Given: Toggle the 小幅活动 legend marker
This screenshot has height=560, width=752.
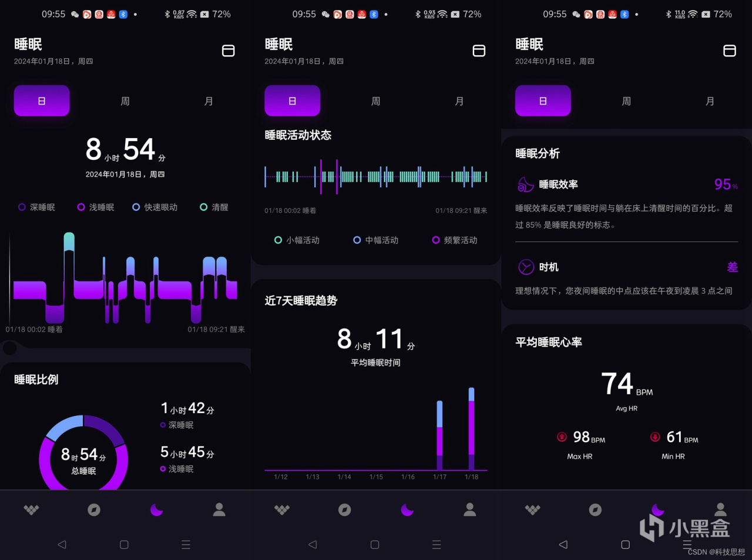Looking at the screenshot, I should (x=278, y=240).
